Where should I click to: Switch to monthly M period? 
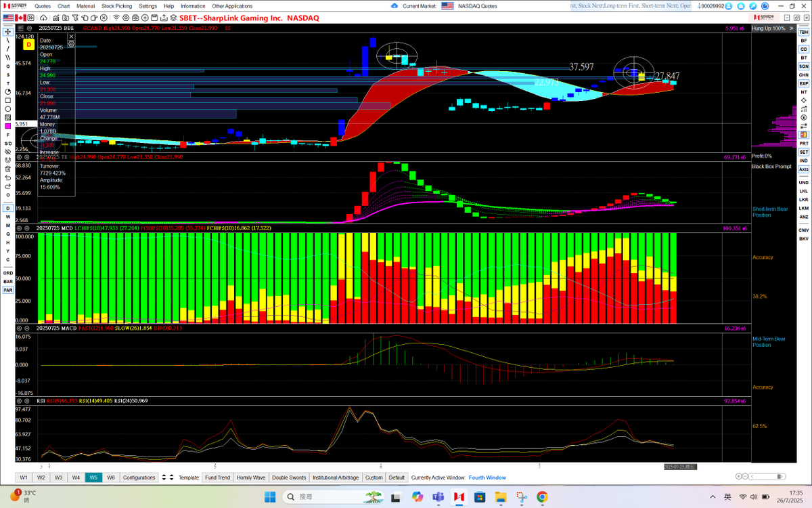[8, 226]
